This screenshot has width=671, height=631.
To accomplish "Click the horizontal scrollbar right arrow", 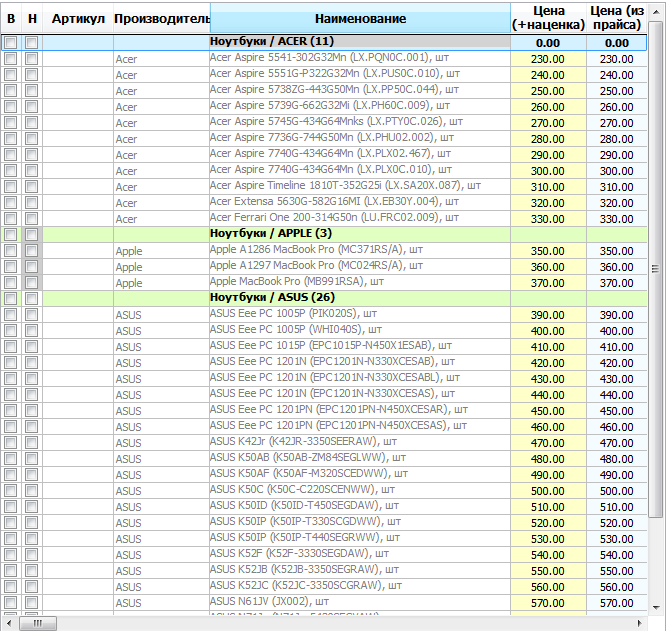I will (640, 623).
